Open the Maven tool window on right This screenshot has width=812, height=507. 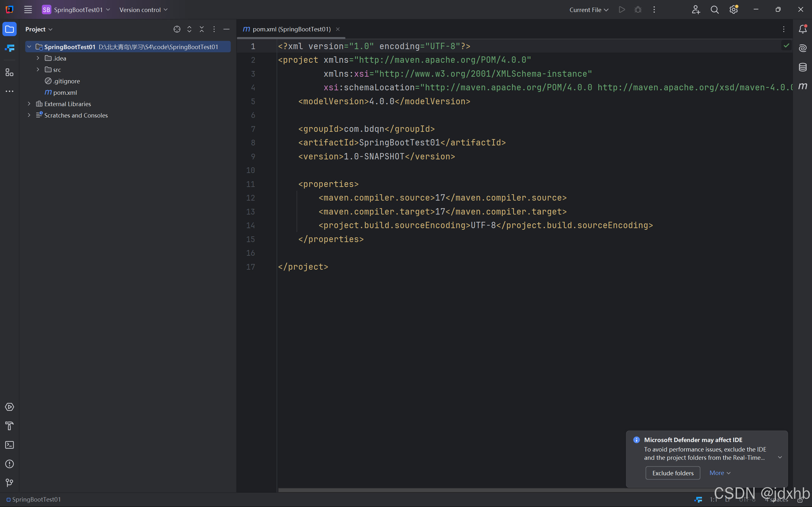click(x=802, y=86)
